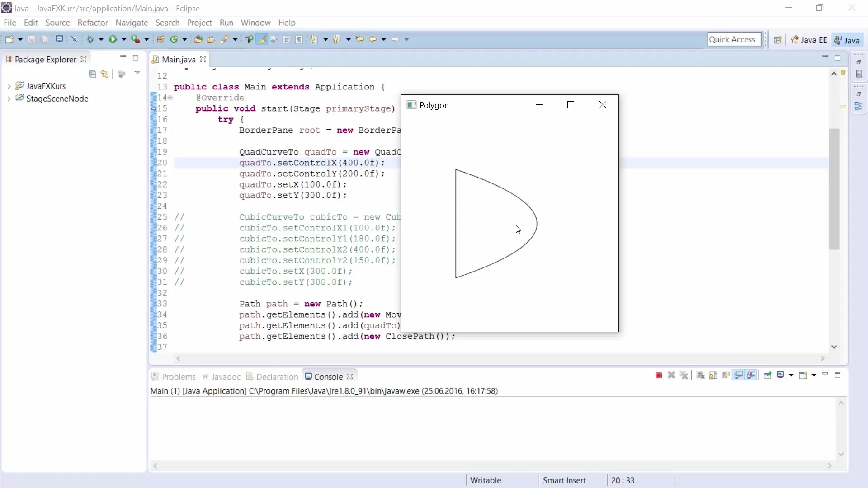Click the New Java Package icon
Viewport: 868px width, 488px height.
tap(160, 39)
